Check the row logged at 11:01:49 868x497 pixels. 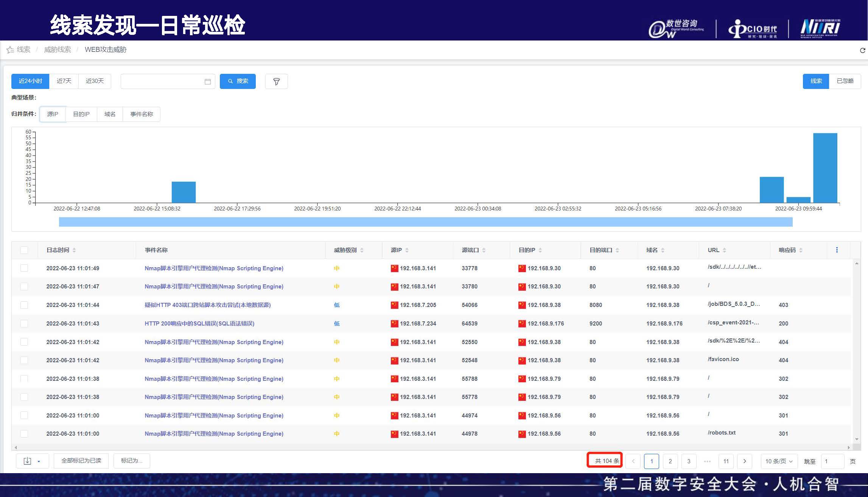point(24,268)
